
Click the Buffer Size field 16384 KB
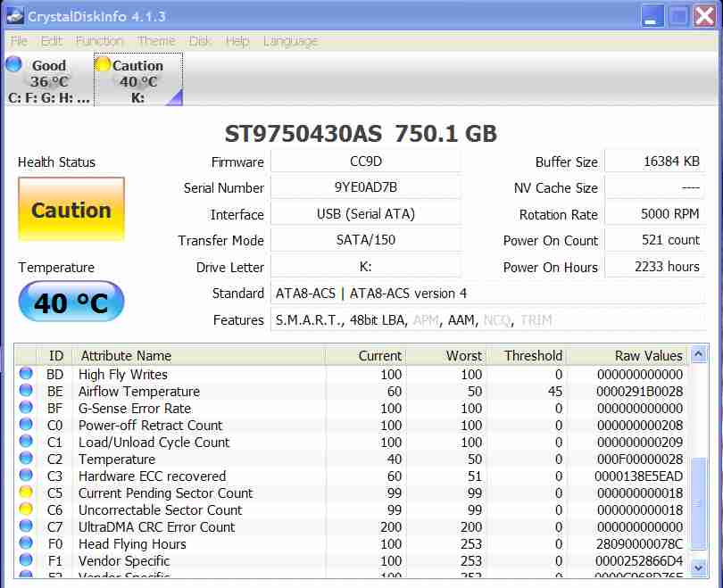click(655, 161)
